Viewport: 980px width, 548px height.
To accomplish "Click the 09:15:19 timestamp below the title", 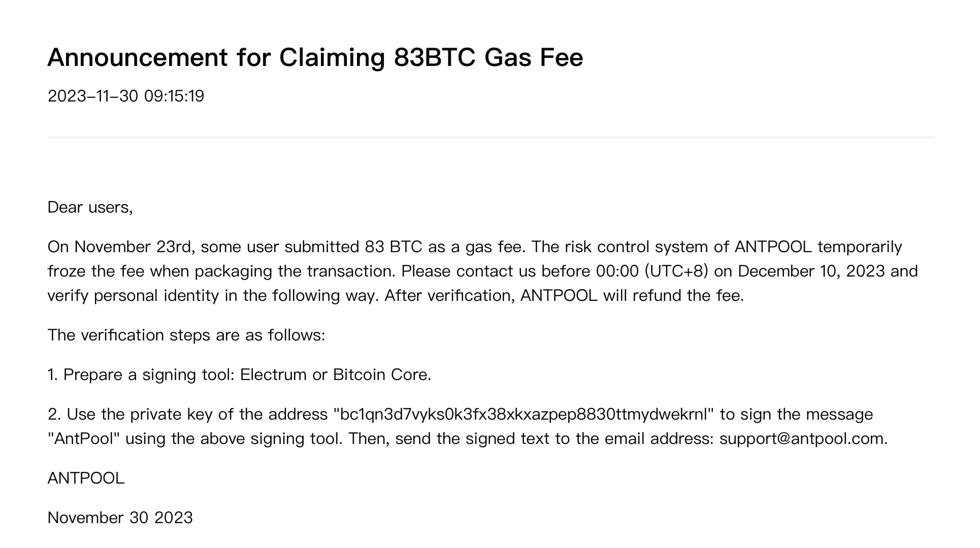I will click(x=174, y=96).
